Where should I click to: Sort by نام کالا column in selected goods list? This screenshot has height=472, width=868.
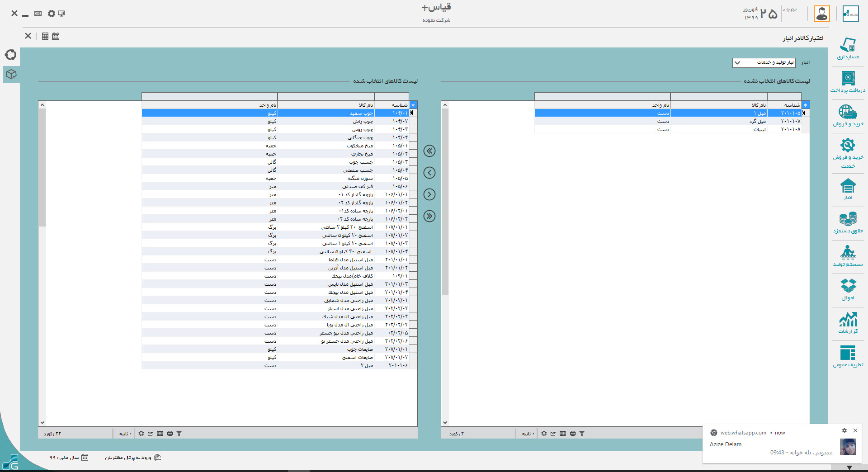point(325,105)
